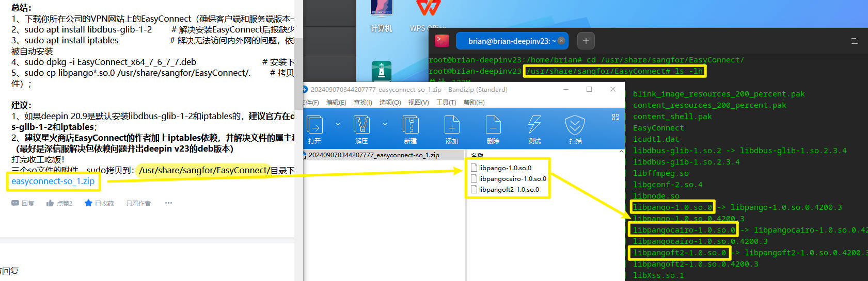Click file icon beside libpango-1.0.so.0 in Bandizip
Screen dimensions: 868x281
coord(474,168)
